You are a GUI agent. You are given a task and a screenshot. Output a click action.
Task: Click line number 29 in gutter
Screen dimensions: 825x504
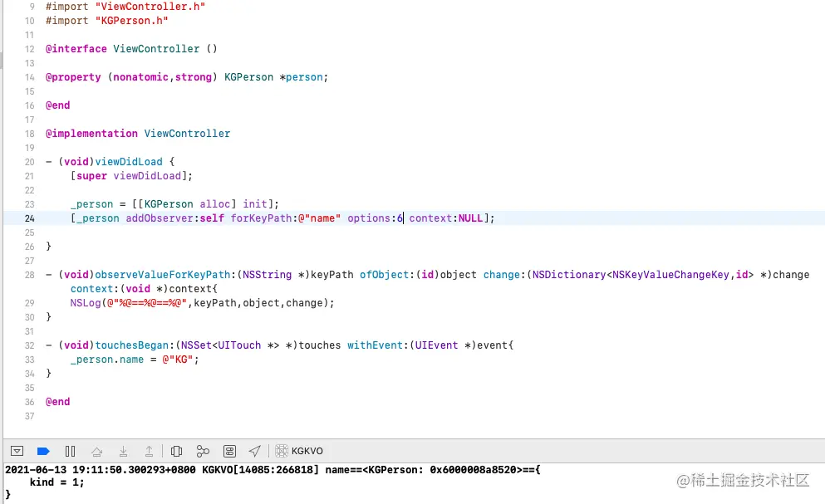click(x=29, y=303)
